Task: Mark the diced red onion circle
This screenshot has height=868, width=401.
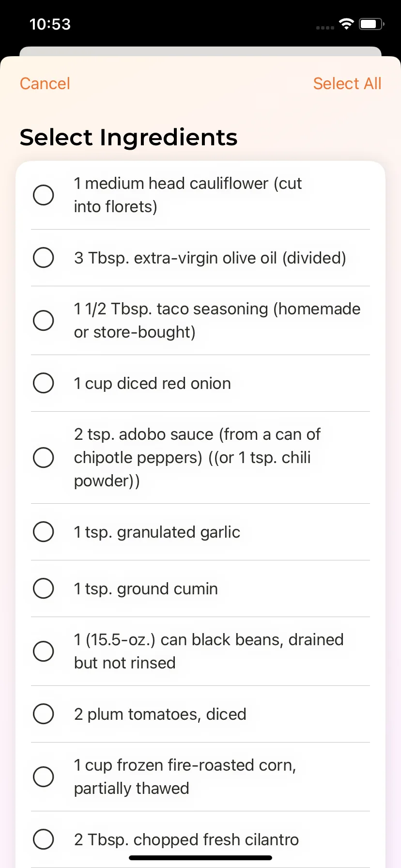Action: pyautogui.click(x=44, y=383)
